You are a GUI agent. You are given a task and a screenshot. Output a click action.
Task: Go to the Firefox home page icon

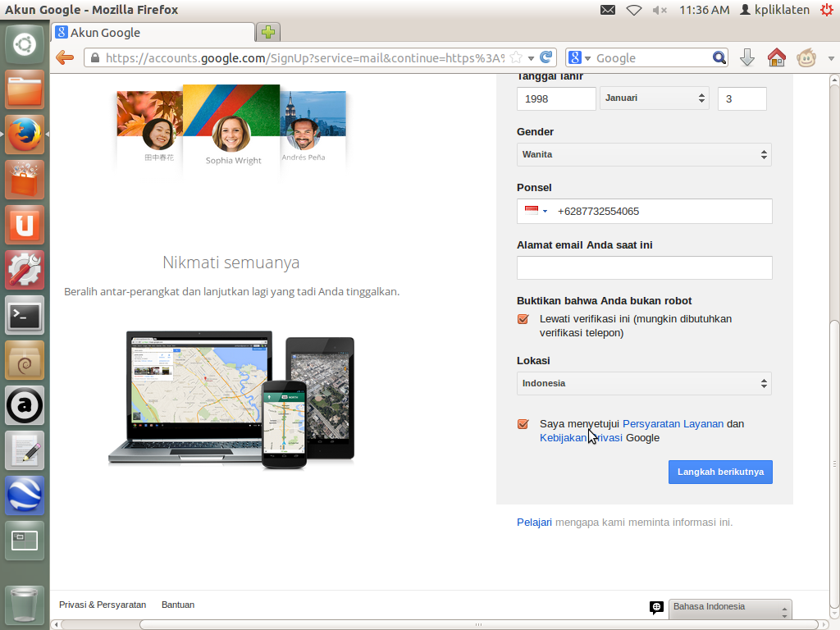776,57
